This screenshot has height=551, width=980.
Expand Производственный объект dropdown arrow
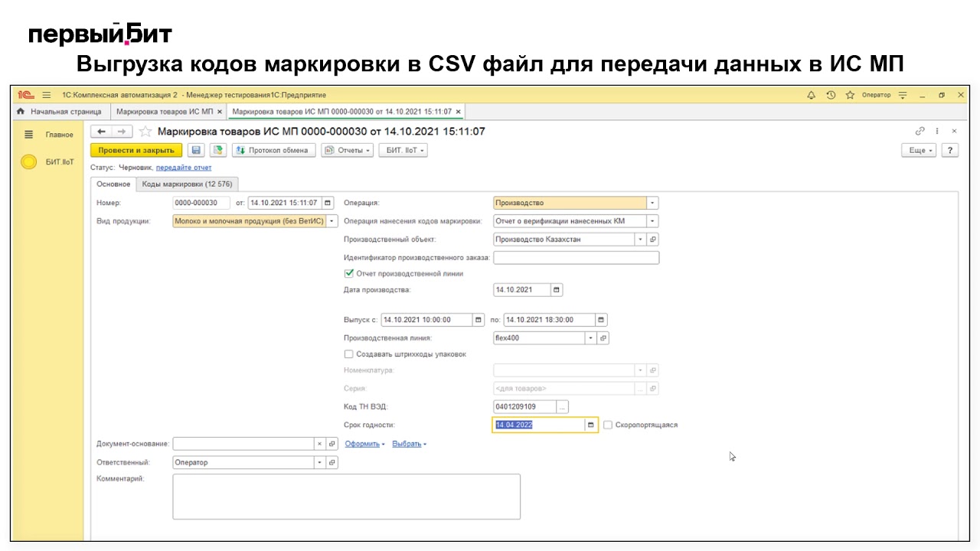pyautogui.click(x=641, y=240)
